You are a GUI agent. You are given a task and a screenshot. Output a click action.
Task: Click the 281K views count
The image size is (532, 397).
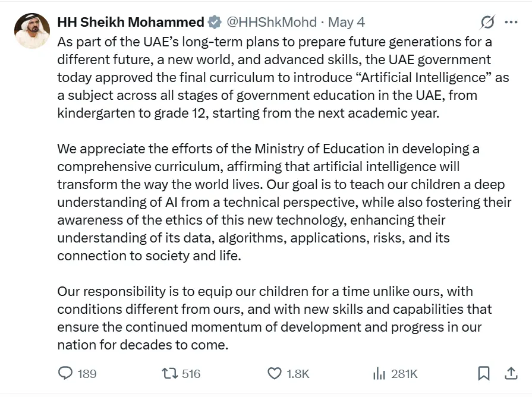tap(404, 374)
